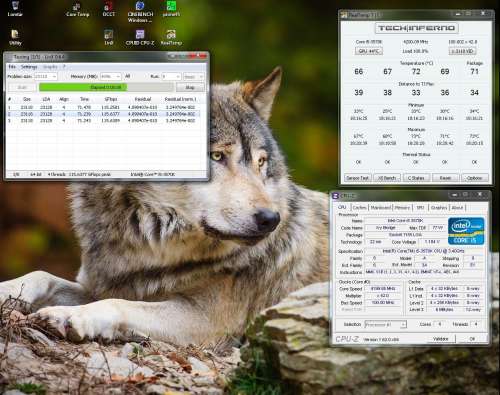500x395 pixels.
Task: Click the Size column header in LinX
Action: coord(27,99)
